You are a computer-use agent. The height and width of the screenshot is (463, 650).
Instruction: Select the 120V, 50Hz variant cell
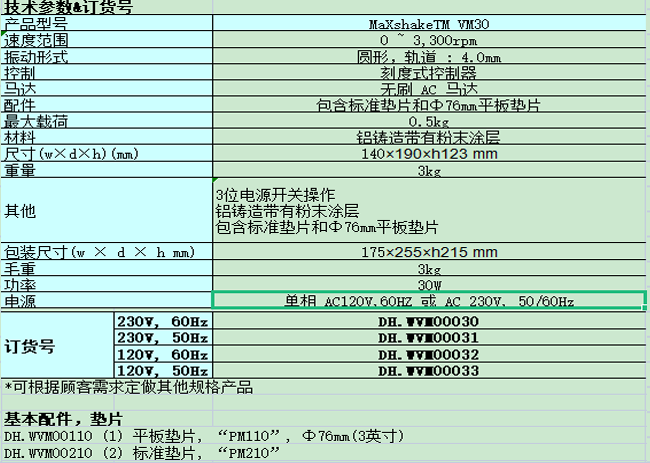[163, 370]
